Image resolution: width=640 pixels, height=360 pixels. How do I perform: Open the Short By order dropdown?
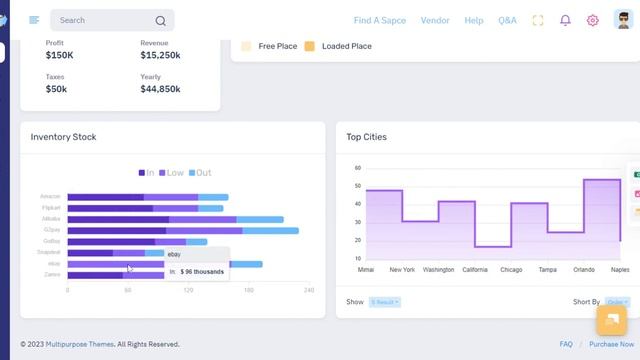617,302
